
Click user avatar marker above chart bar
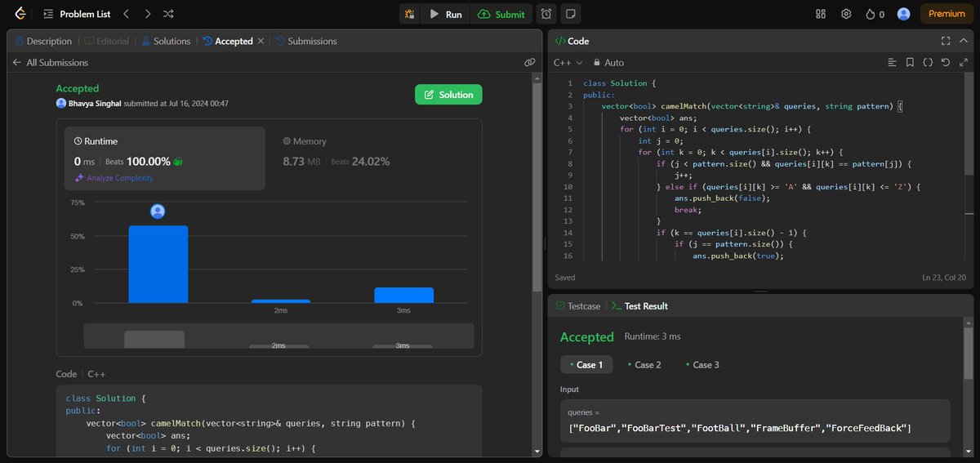pos(158,211)
